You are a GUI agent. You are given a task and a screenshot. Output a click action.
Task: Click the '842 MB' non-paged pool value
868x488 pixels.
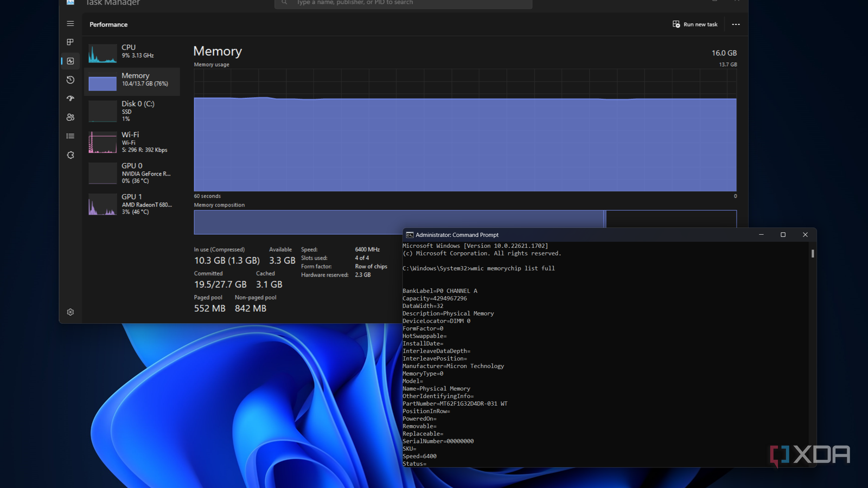pyautogui.click(x=251, y=309)
